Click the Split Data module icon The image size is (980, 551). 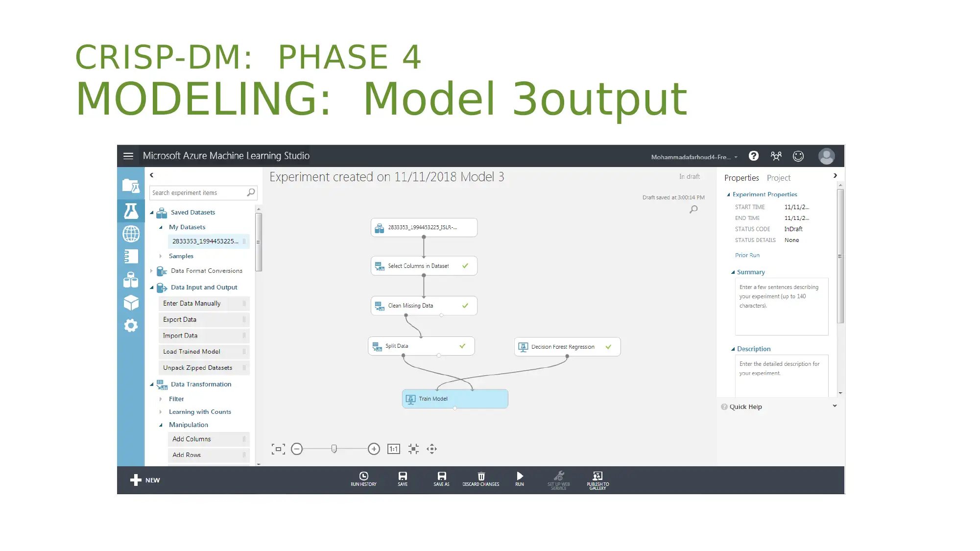tap(378, 346)
